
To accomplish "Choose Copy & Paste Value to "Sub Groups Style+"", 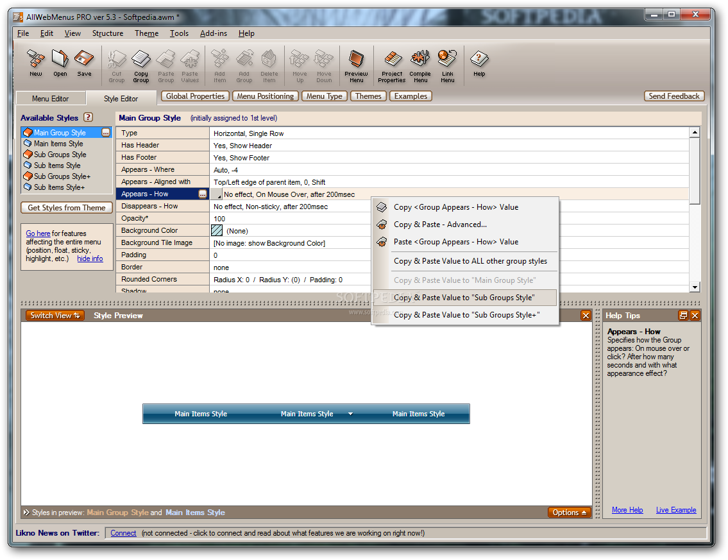I will point(465,315).
